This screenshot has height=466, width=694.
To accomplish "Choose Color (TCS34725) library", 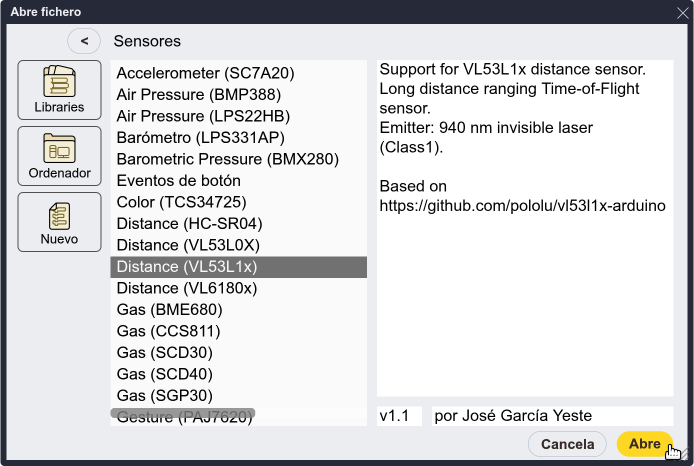I will click(x=239, y=202).
